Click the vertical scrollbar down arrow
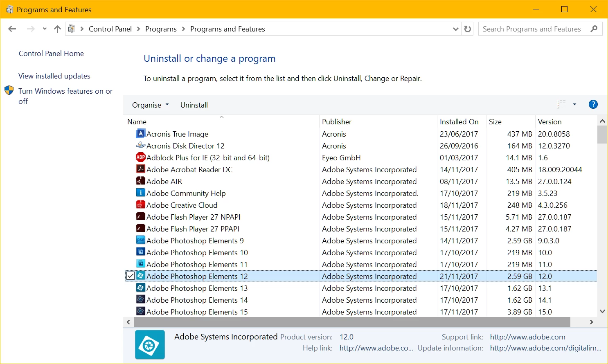Screen dimensions: 608x364 602,311
